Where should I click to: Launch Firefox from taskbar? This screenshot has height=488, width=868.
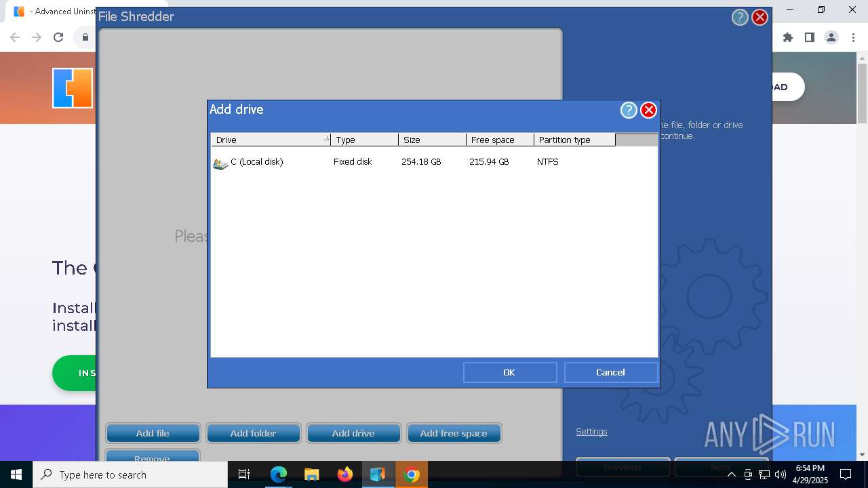pos(345,474)
